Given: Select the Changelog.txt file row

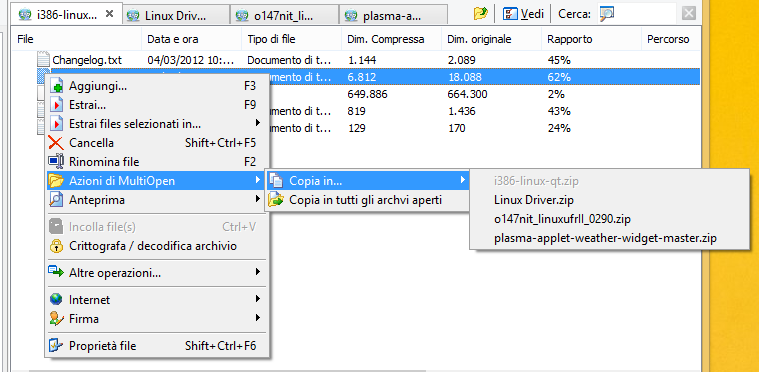Looking at the screenshot, I should [x=355, y=60].
